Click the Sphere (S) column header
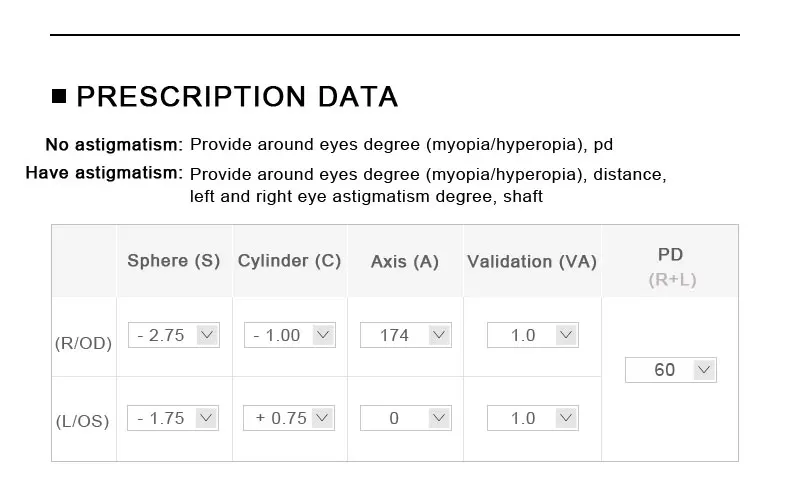 pos(173,261)
